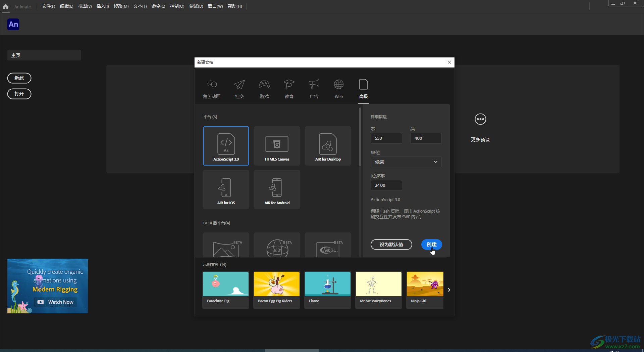Image resolution: width=644 pixels, height=352 pixels.
Task: Select the 角色动画 category icon
Action: [212, 84]
